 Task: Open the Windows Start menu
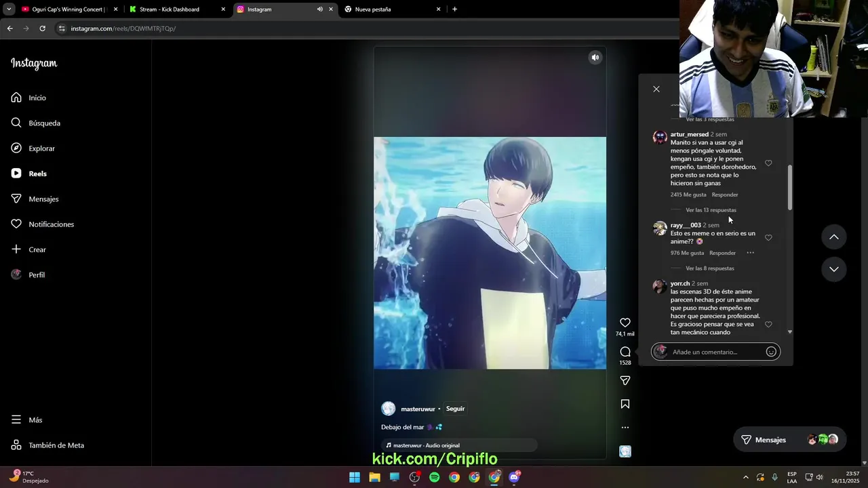tap(355, 477)
